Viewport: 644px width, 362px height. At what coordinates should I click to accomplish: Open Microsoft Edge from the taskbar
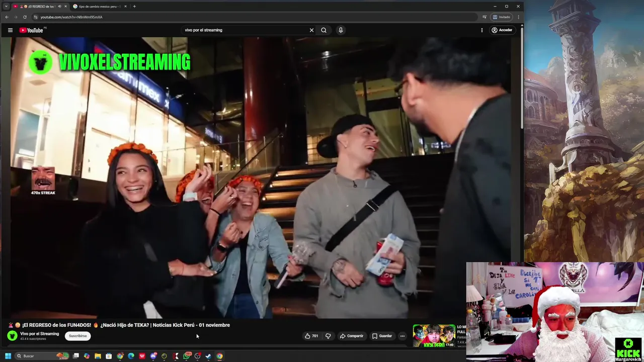click(131, 356)
